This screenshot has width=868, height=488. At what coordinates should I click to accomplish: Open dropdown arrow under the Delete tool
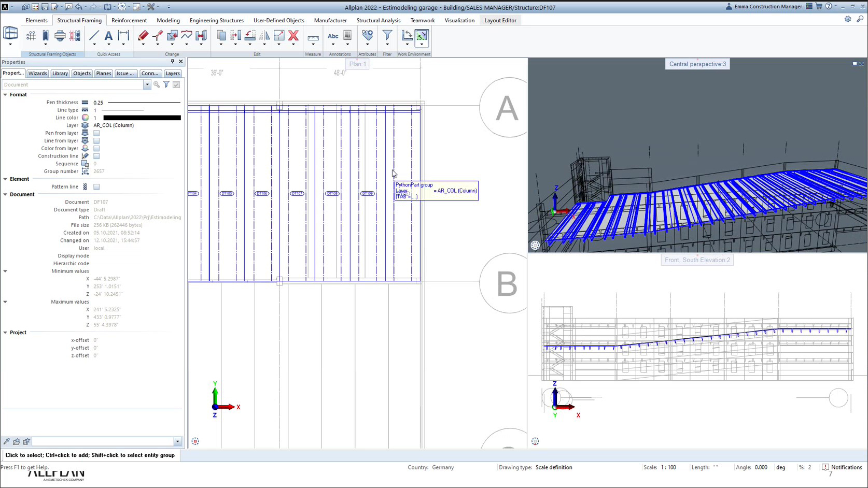293,45
